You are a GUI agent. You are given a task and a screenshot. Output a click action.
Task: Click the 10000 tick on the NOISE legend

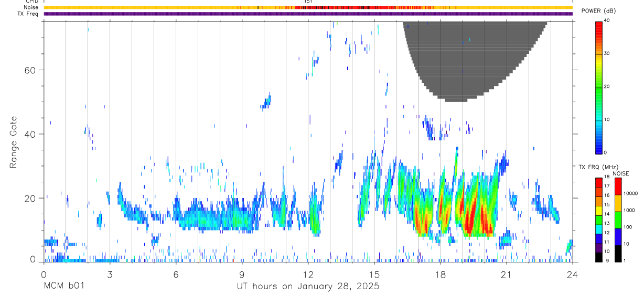point(631,193)
